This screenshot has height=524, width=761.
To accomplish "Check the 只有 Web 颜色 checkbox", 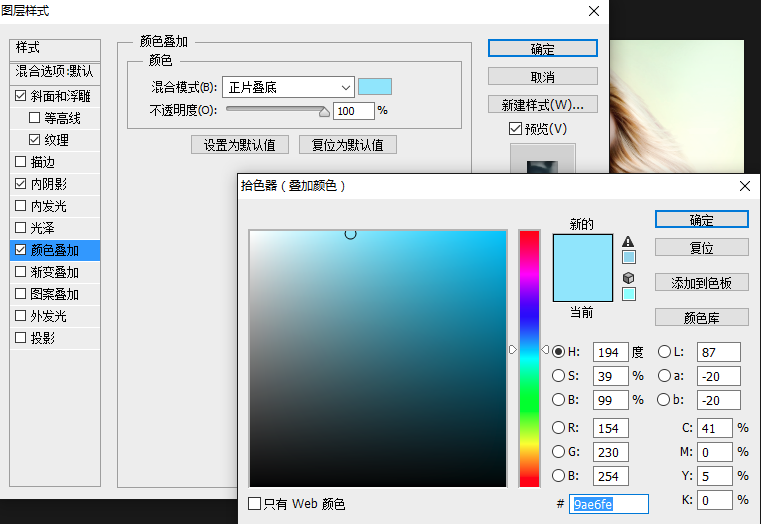I will coord(254,504).
